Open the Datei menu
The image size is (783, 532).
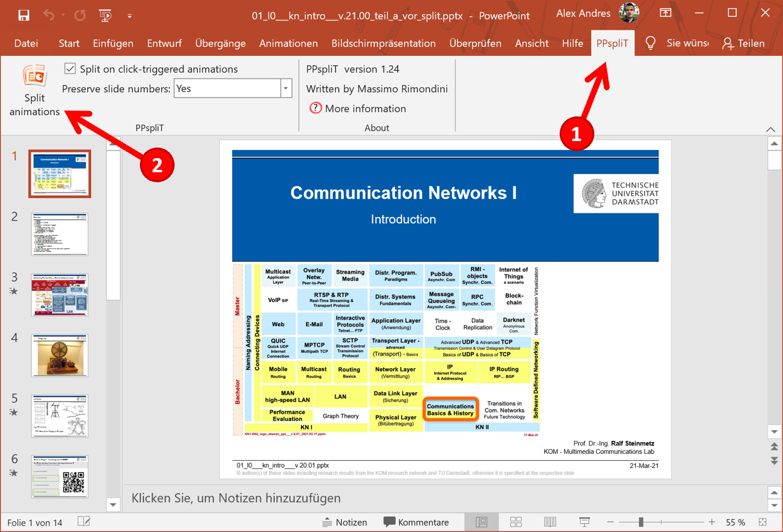tap(27, 43)
